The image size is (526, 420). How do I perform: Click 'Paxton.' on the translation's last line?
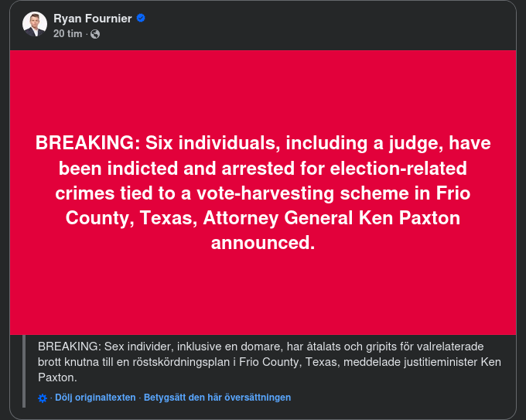click(x=57, y=377)
